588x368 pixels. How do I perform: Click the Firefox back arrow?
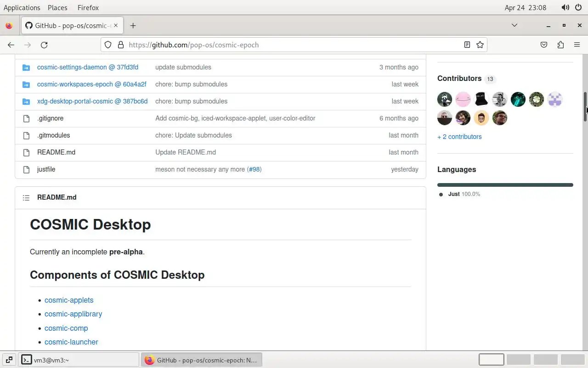pyautogui.click(x=11, y=45)
